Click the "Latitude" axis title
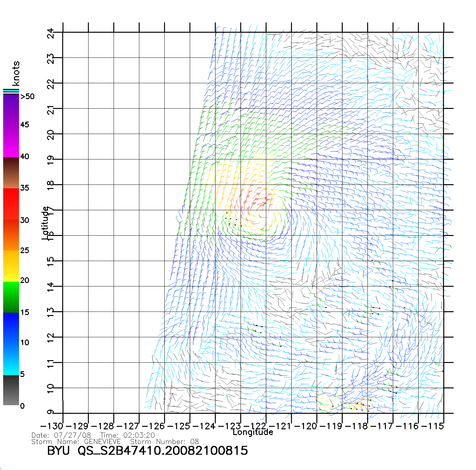476x470 pixels. [45, 223]
